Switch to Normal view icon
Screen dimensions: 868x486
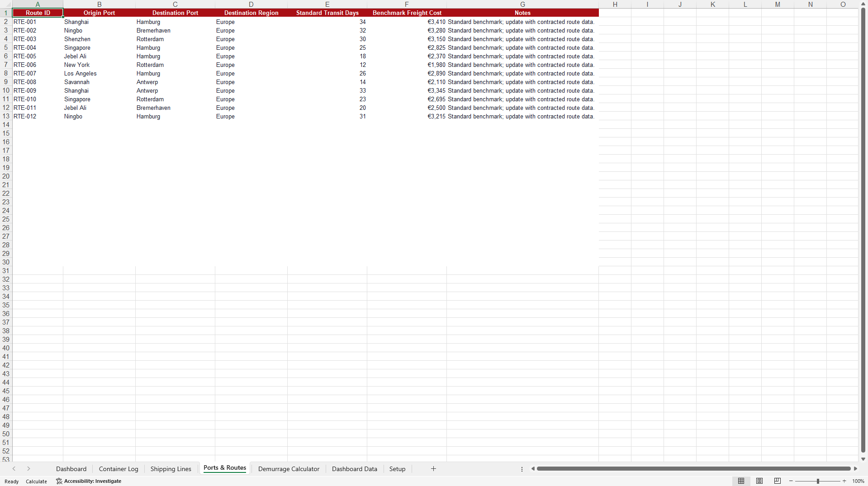coord(741,481)
